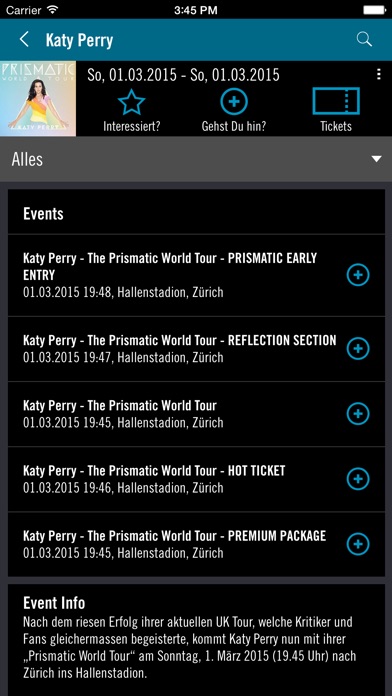This screenshot has width=392, height=696.
Task: Toggle 'Gehst Du hin?' plus icon
Action: (234, 101)
